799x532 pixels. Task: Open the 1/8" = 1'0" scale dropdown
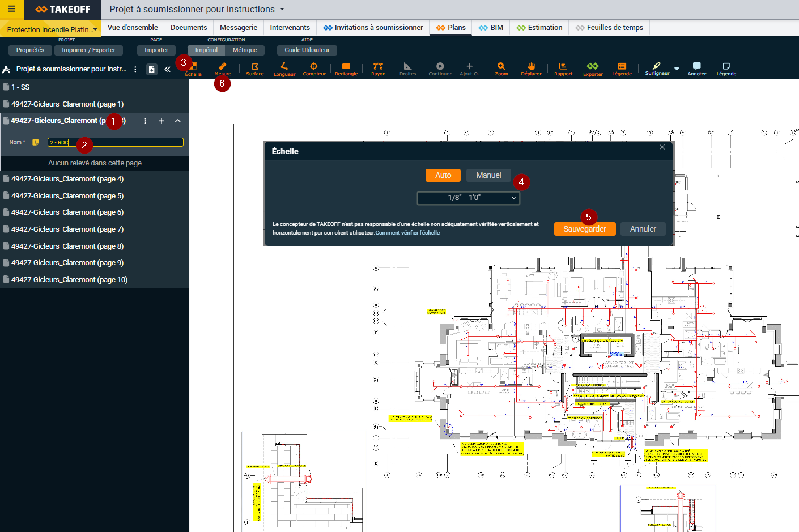tap(468, 198)
